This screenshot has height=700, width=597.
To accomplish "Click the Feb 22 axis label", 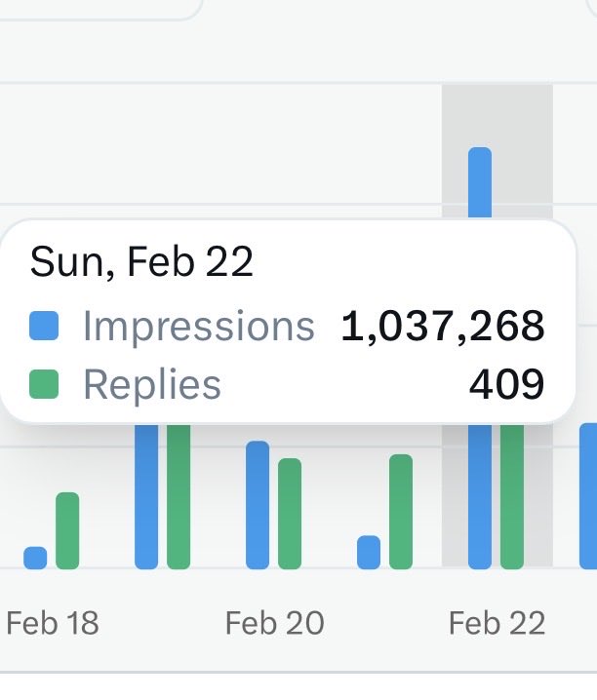I will point(497,623).
